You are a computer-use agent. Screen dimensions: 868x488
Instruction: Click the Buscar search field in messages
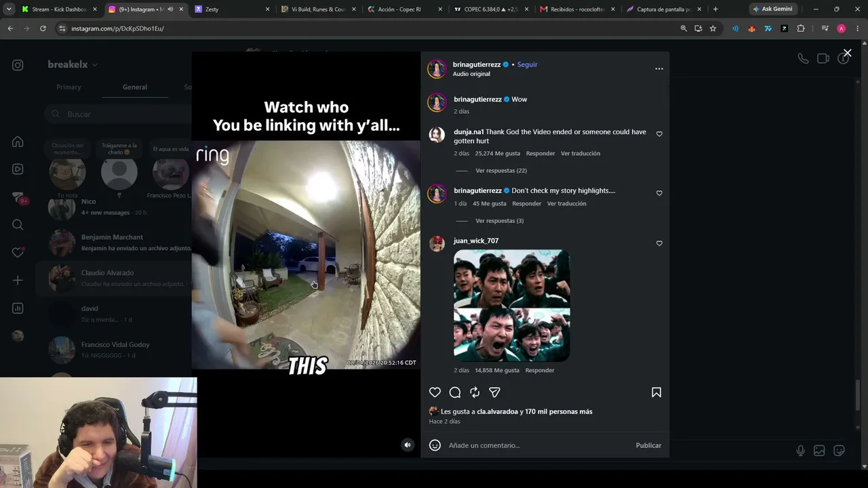(117, 114)
